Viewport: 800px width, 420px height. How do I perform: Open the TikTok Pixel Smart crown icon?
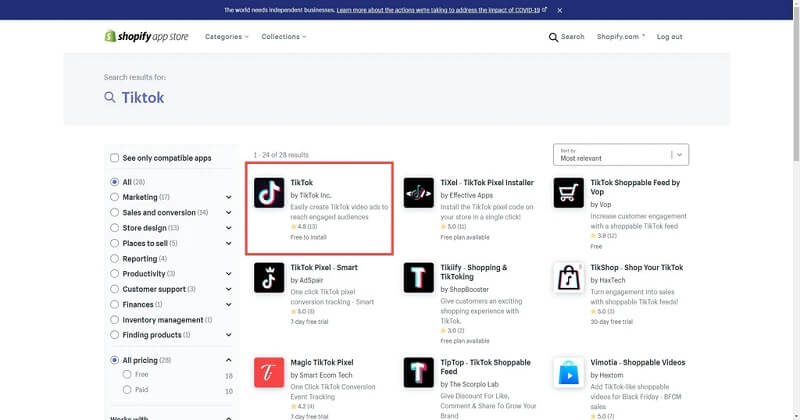tap(270, 277)
